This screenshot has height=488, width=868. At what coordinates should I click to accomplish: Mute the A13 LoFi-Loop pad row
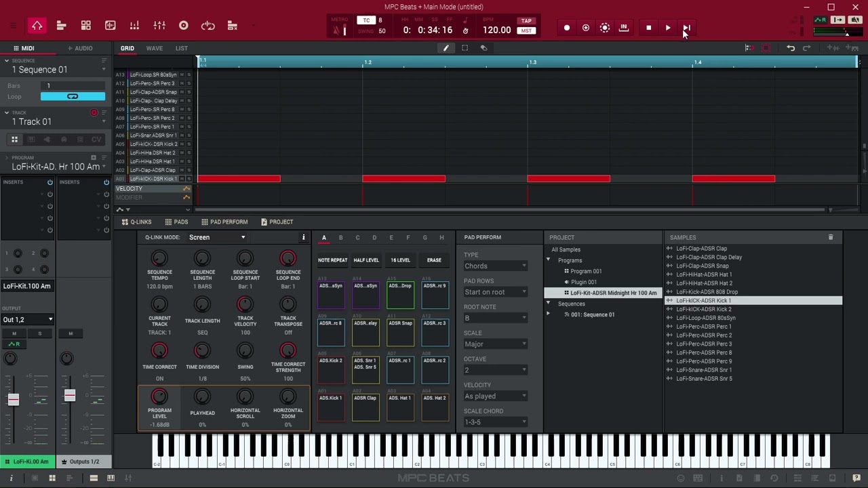[x=182, y=75]
